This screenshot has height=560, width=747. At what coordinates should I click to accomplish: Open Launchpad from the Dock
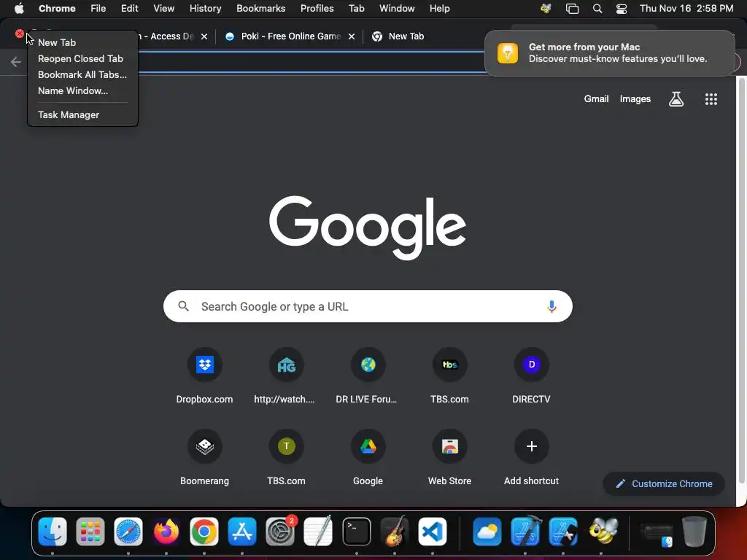pos(90,532)
